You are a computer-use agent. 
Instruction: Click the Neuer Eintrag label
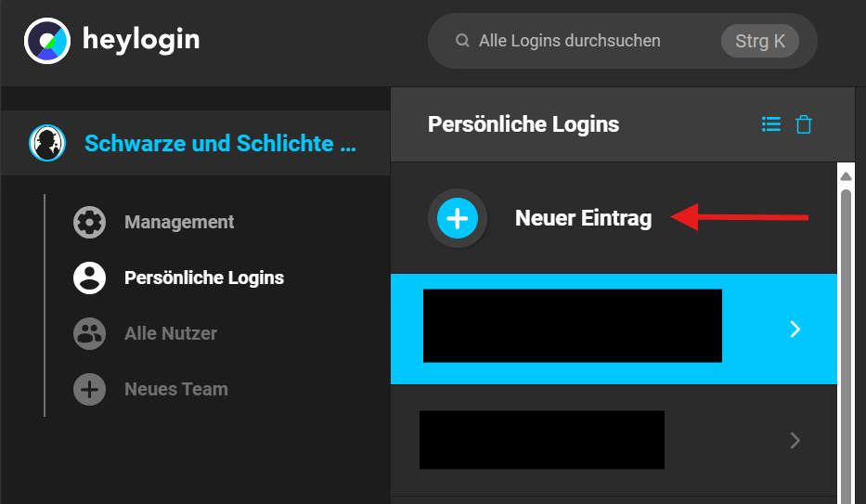(583, 219)
